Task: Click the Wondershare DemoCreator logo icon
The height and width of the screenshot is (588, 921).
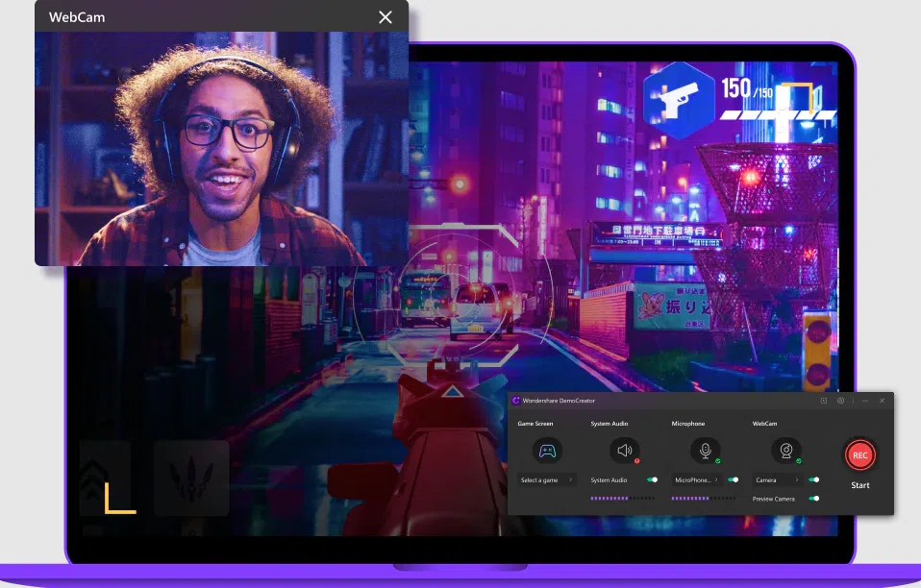Action: pyautogui.click(x=516, y=401)
